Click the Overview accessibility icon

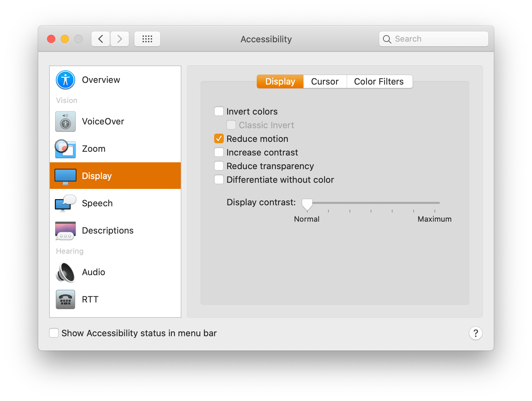[65, 80]
